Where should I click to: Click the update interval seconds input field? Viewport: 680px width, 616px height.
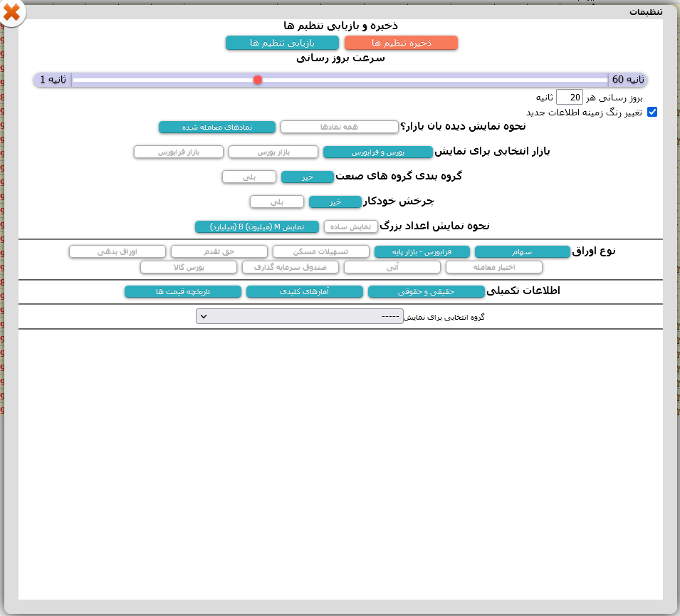tap(570, 97)
